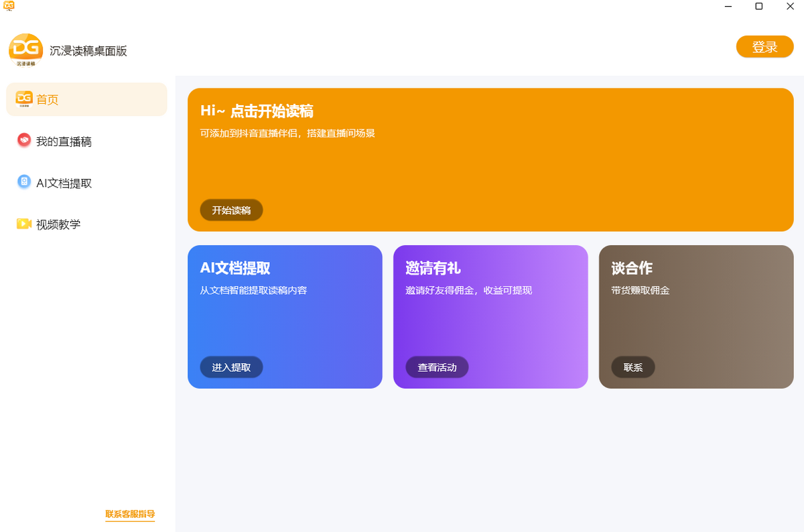Click the 联系 button on 谈合作 card
This screenshot has width=804, height=532.
[x=633, y=367]
